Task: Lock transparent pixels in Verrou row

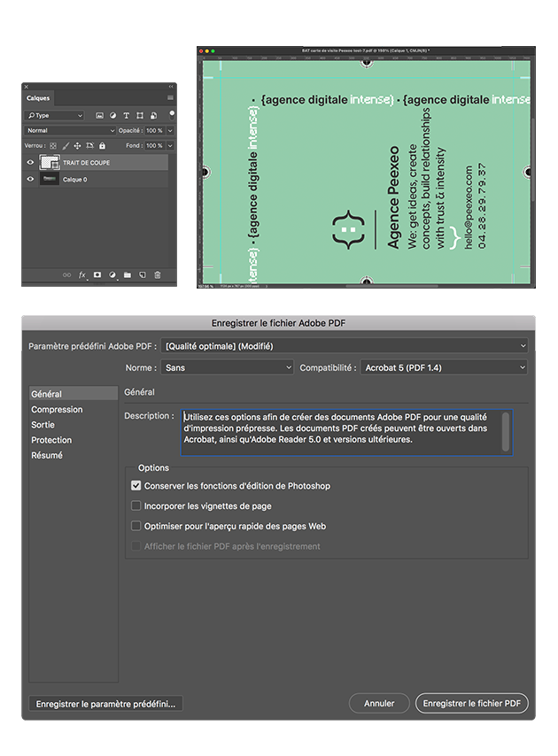Action: tap(53, 145)
